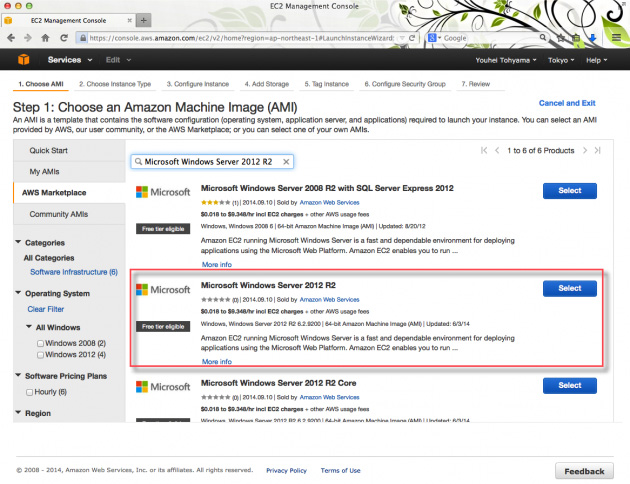Reload the page with the toolbar refresh icon
The image size is (630, 484).
pyautogui.click(x=63, y=38)
